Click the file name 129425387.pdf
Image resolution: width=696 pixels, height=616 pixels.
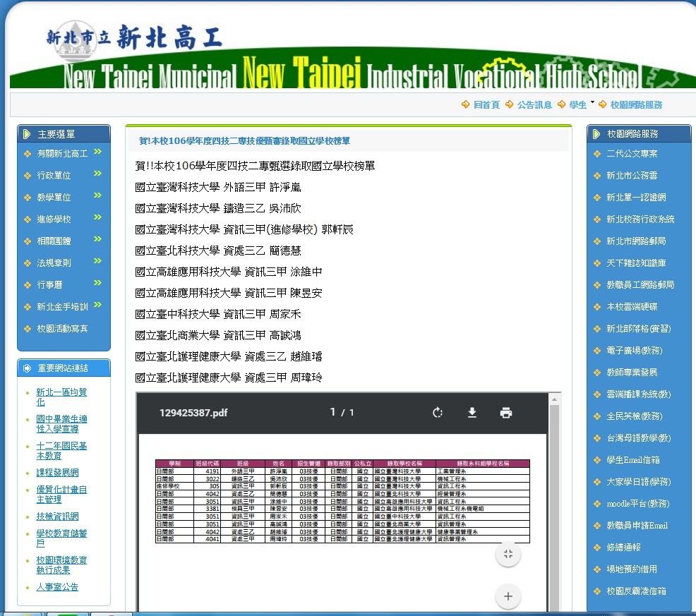coord(193,413)
